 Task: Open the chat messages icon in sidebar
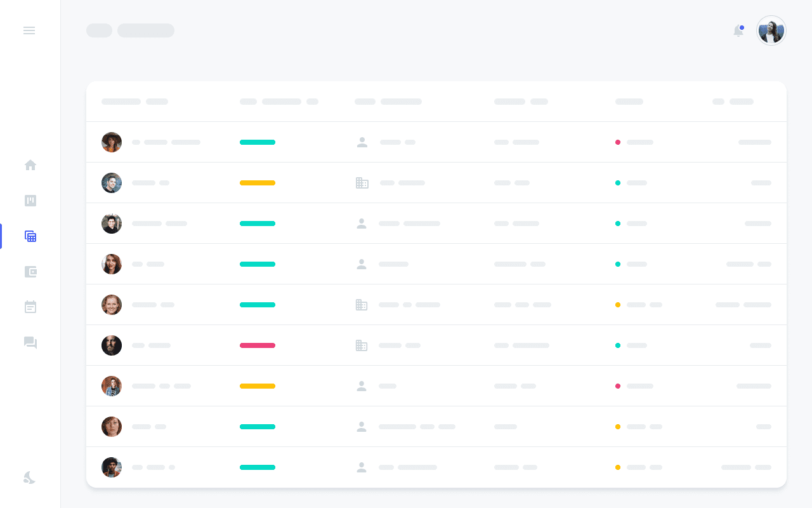pos(30,343)
